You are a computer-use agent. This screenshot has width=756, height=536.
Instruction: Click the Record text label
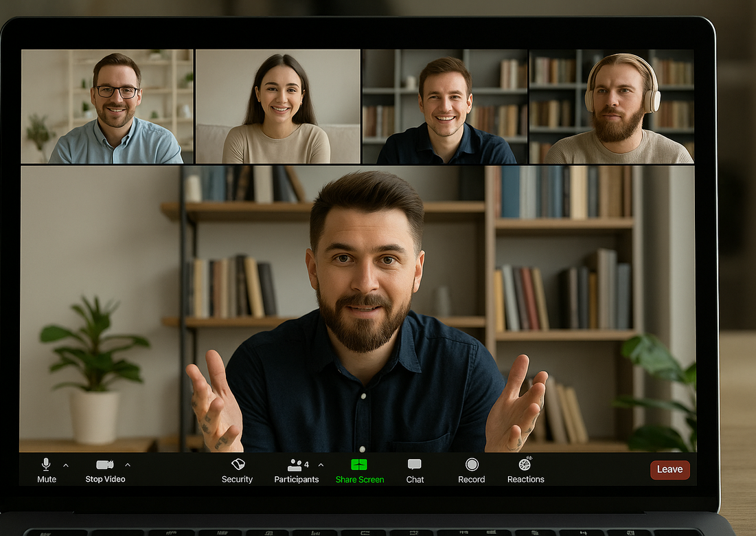click(x=472, y=479)
